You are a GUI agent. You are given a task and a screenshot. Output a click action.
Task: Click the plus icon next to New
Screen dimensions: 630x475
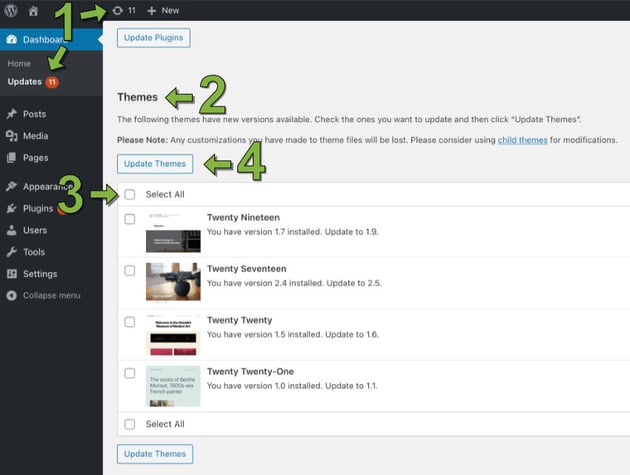[x=151, y=11]
